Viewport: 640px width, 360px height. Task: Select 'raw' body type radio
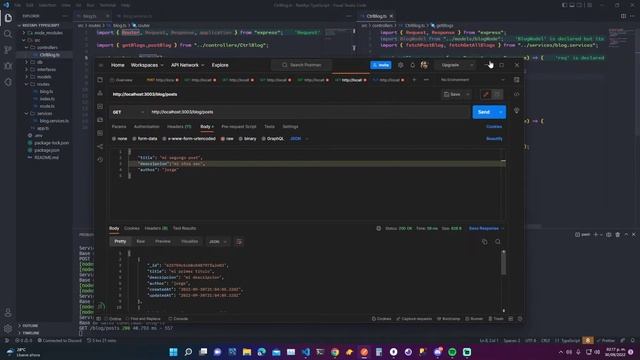222,139
